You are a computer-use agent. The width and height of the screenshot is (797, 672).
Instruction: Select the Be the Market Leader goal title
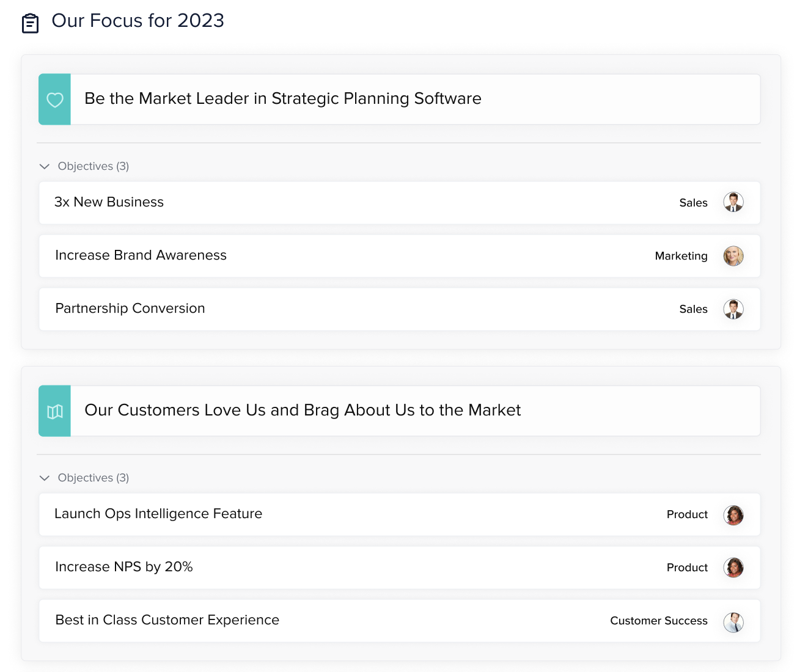tap(283, 99)
